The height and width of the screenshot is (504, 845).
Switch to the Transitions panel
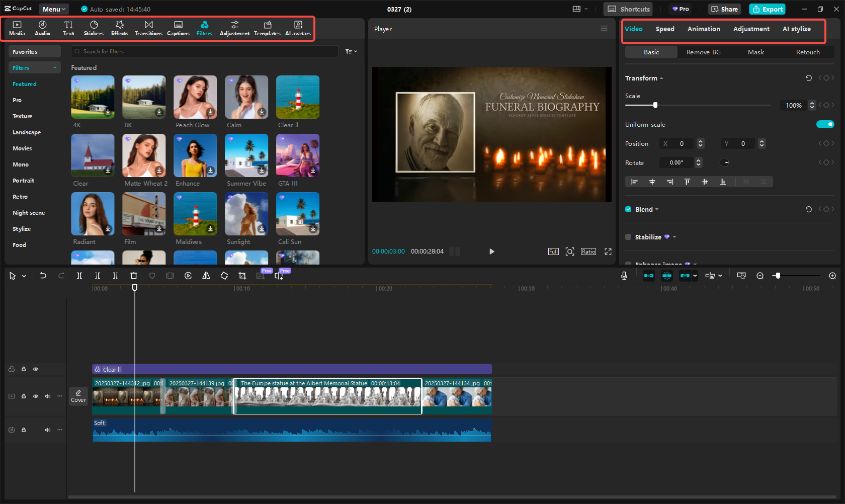tap(148, 28)
